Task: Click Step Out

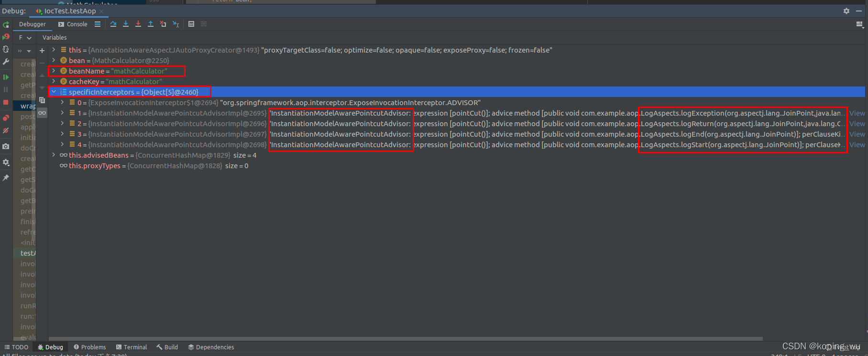Action: point(151,24)
